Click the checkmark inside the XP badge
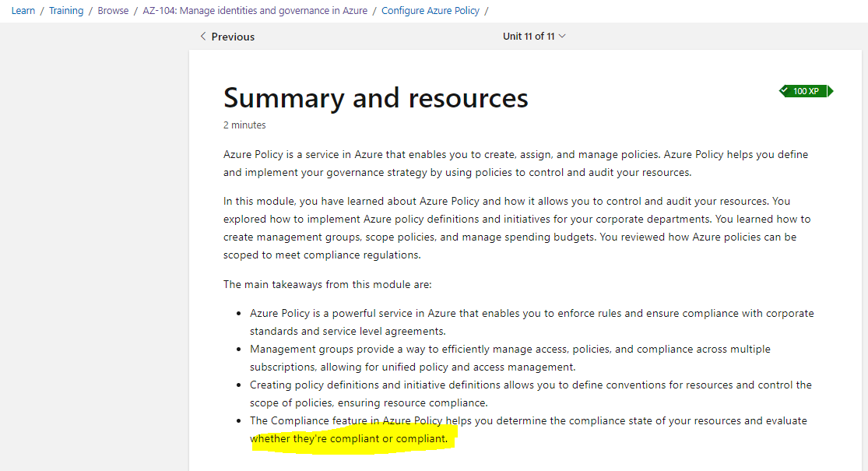 point(784,90)
